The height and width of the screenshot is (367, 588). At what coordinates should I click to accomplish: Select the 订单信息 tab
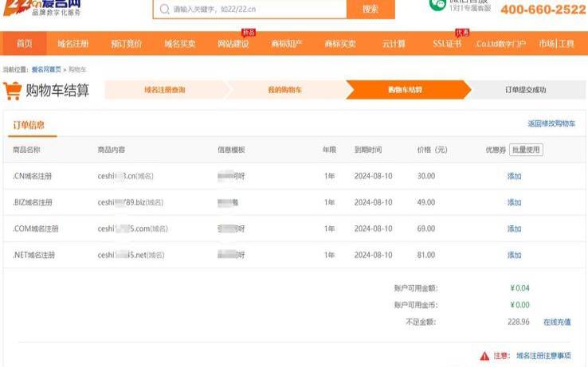click(29, 125)
